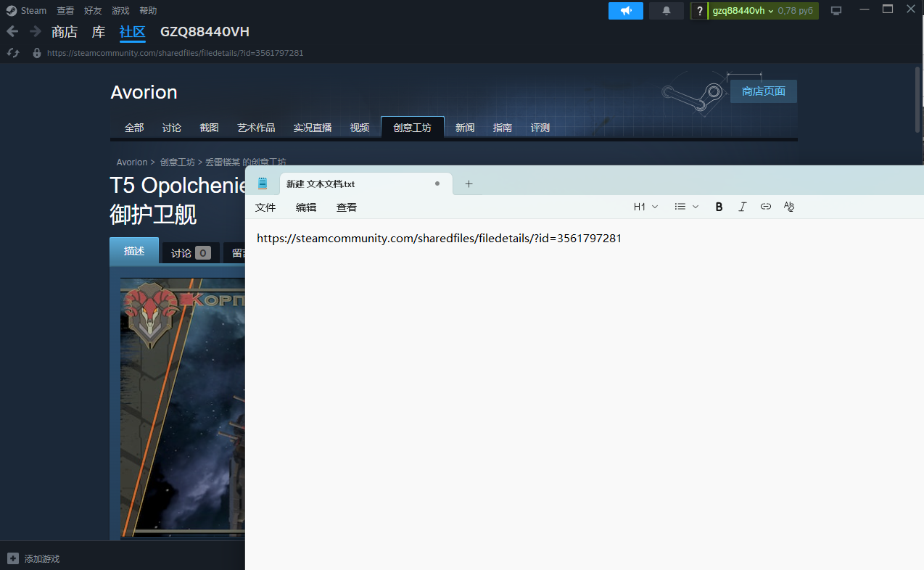Expand the H1 heading dropdown
The height and width of the screenshot is (570, 924).
click(645, 207)
